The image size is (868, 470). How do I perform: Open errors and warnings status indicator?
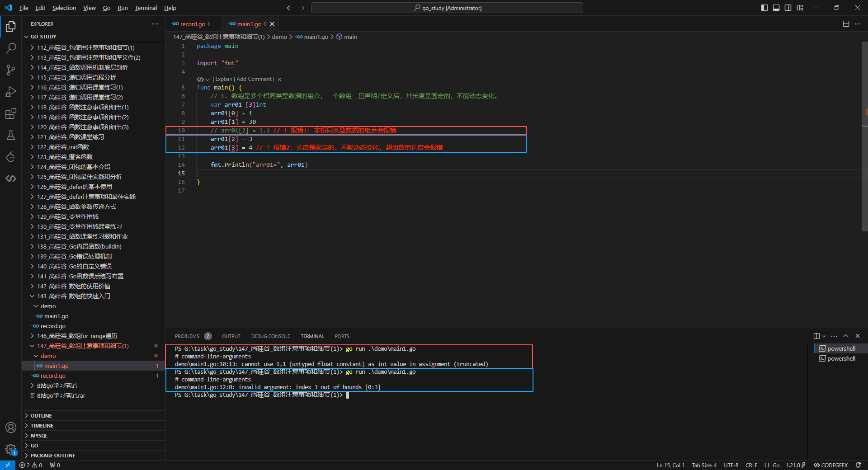click(31, 465)
